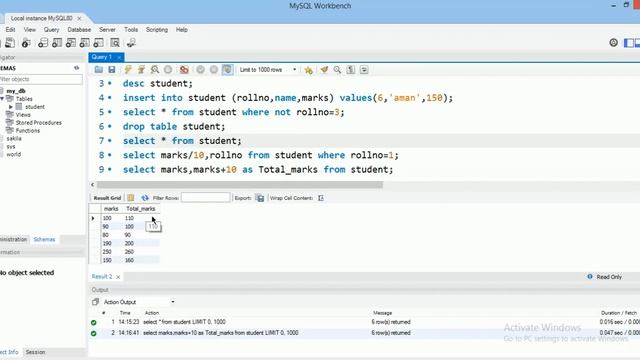Switch to the Schemas tab
Image resolution: width=640 pixels, height=360 pixels.
pos(44,240)
